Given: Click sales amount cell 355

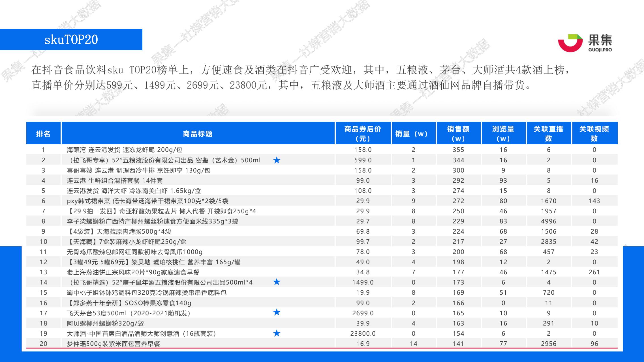Looking at the screenshot, I should pos(458,150).
